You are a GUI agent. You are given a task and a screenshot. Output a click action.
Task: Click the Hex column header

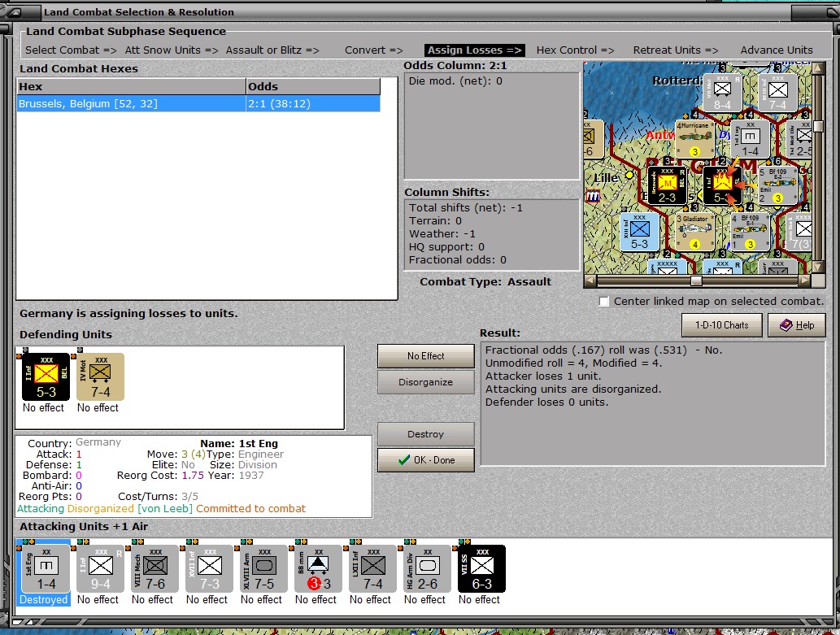pos(131,86)
